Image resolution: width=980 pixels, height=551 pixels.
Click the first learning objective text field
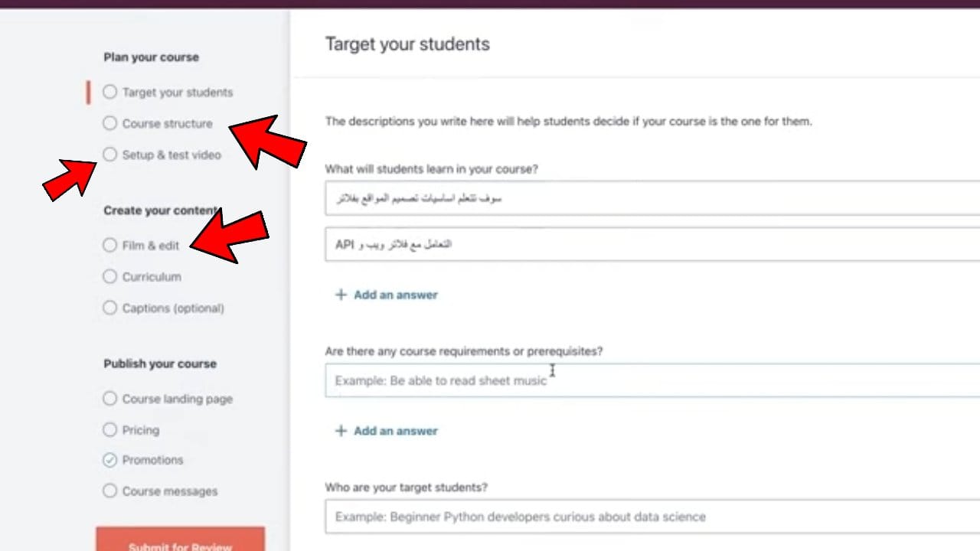pos(651,198)
